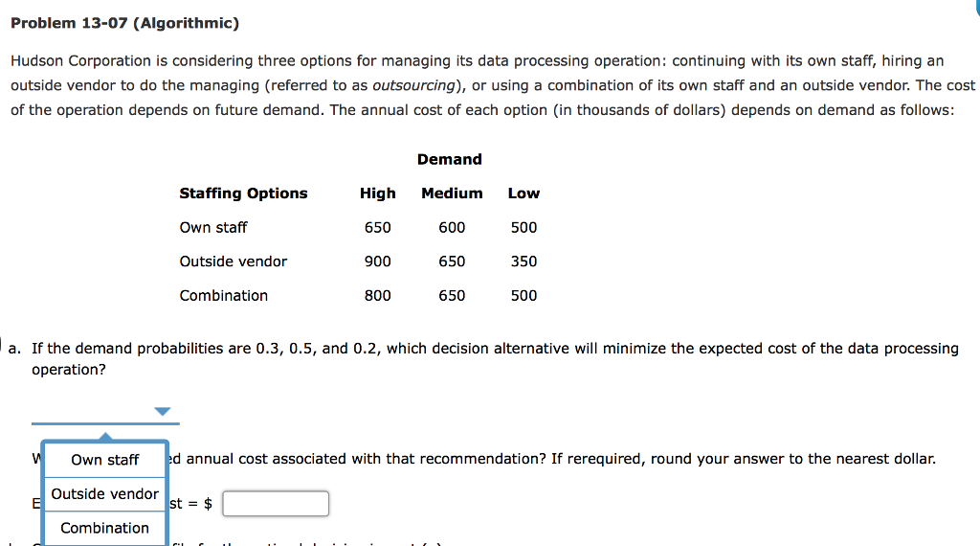Screen dimensions: 980x546
Task: Pick Combination in the dropdown list
Action: 104,528
